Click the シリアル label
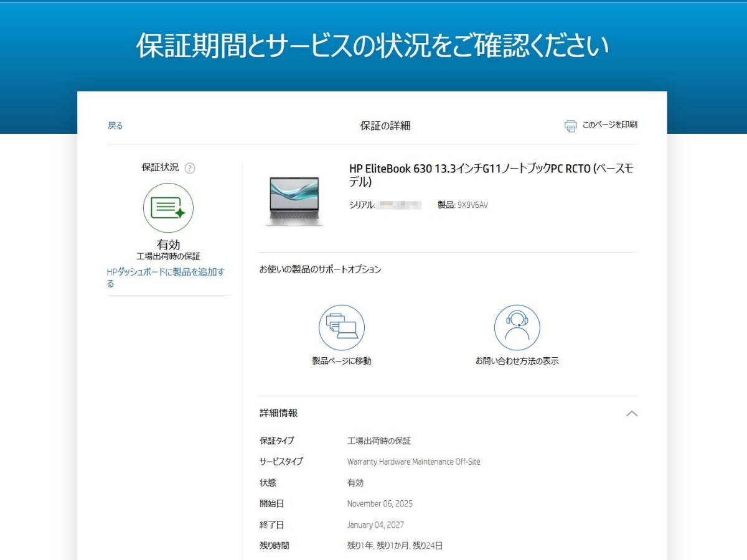 click(x=362, y=205)
